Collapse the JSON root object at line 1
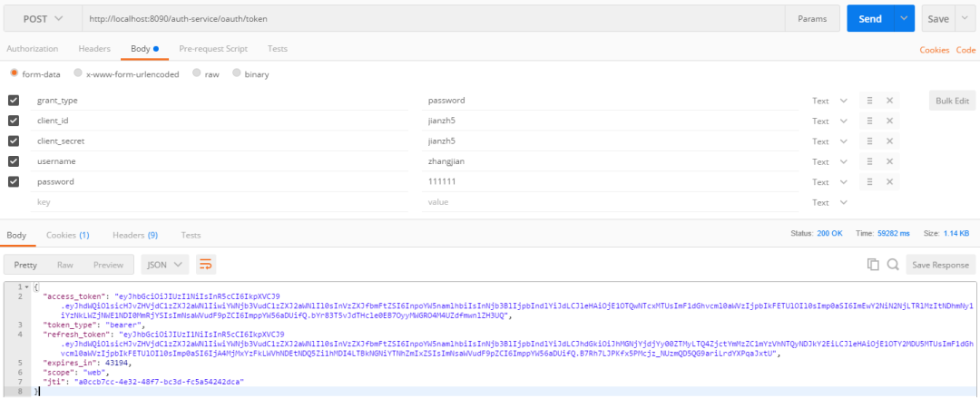The image size is (980, 398). [x=26, y=288]
